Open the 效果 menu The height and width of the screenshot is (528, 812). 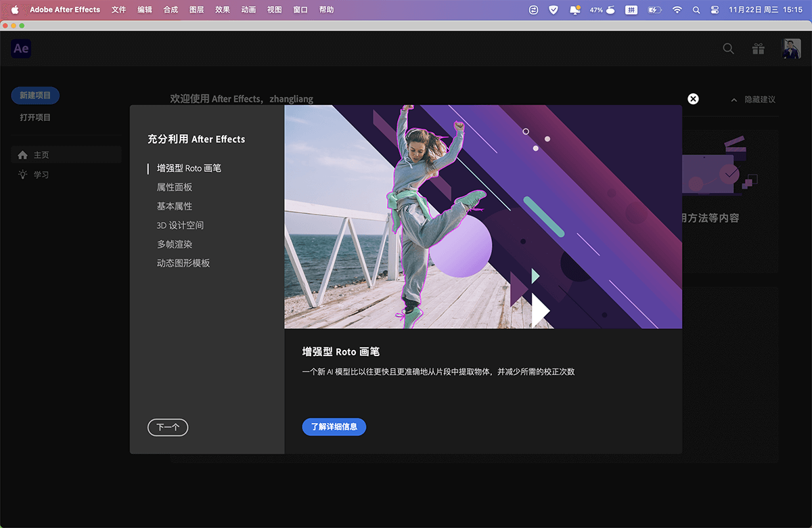(223, 10)
